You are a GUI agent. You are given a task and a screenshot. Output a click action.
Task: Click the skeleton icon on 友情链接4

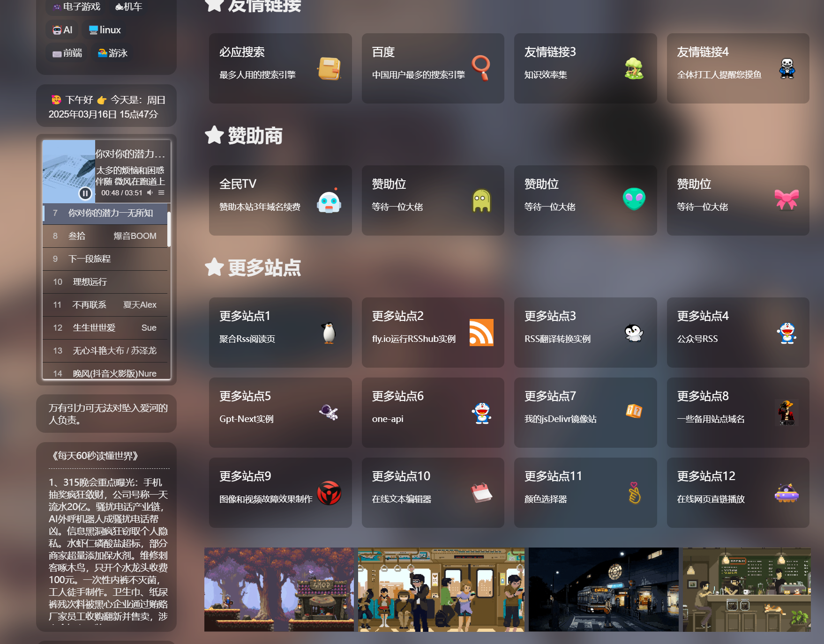tap(787, 68)
